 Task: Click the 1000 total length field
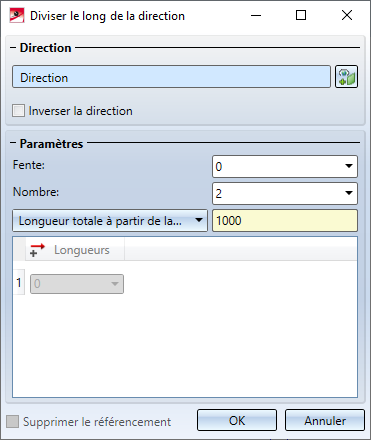tap(285, 220)
